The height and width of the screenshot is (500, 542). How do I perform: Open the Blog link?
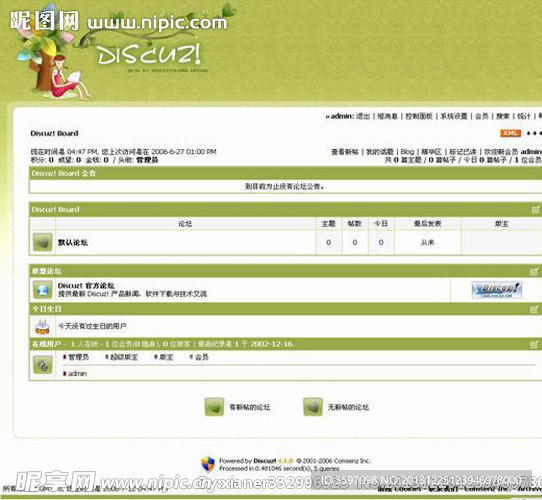pyautogui.click(x=407, y=152)
